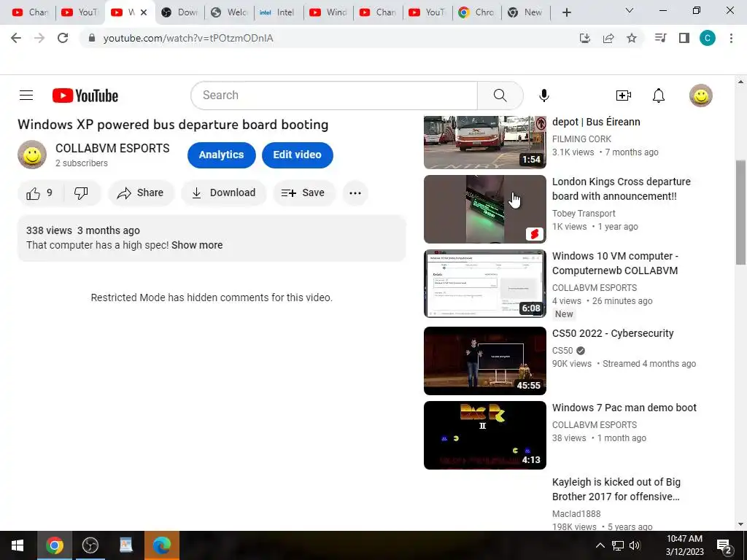
Task: Click the Analytics button
Action: pos(222,155)
